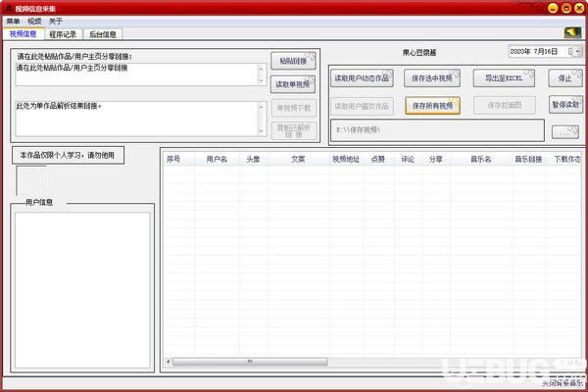Click the 停止 button
588x392 pixels.
pyautogui.click(x=565, y=78)
